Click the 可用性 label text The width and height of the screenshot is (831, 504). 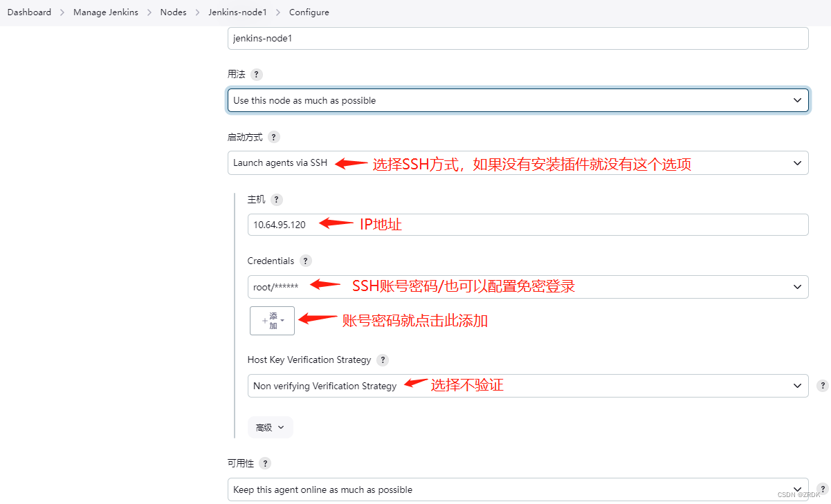[240, 463]
